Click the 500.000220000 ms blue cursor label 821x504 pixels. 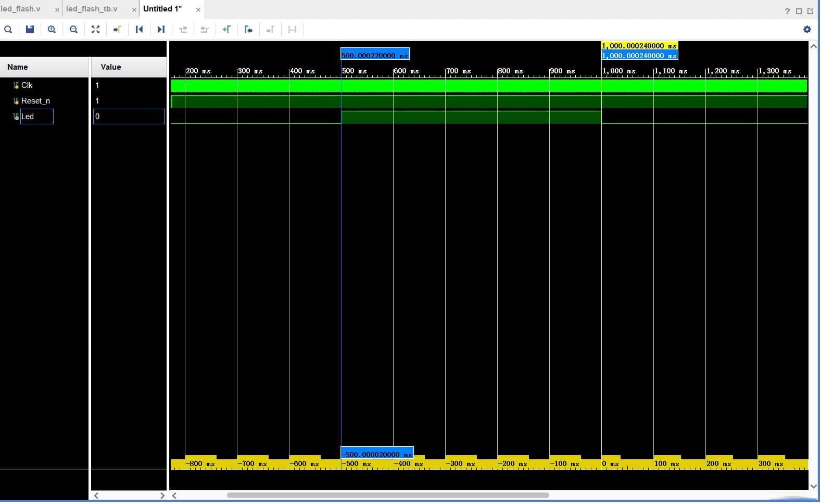pos(375,55)
